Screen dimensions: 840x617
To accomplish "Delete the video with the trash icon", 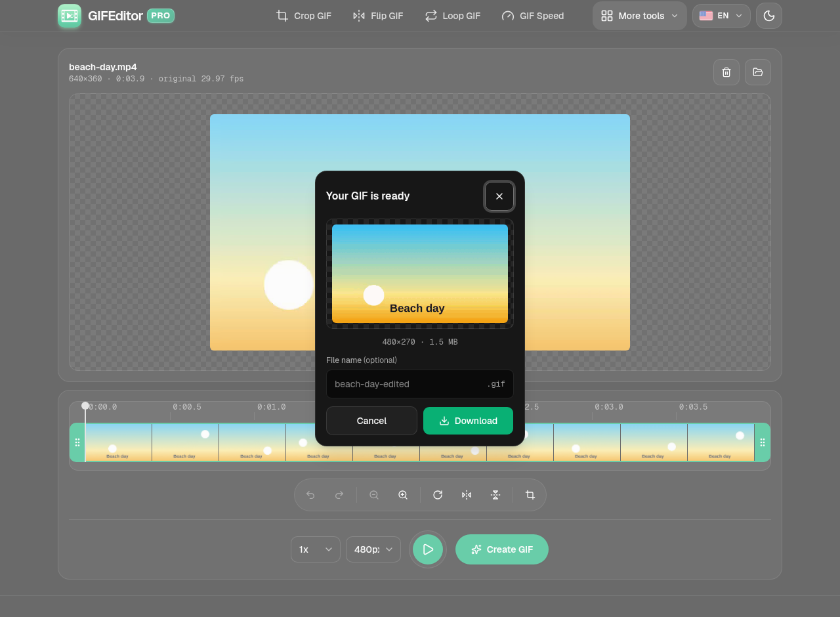I will [726, 72].
